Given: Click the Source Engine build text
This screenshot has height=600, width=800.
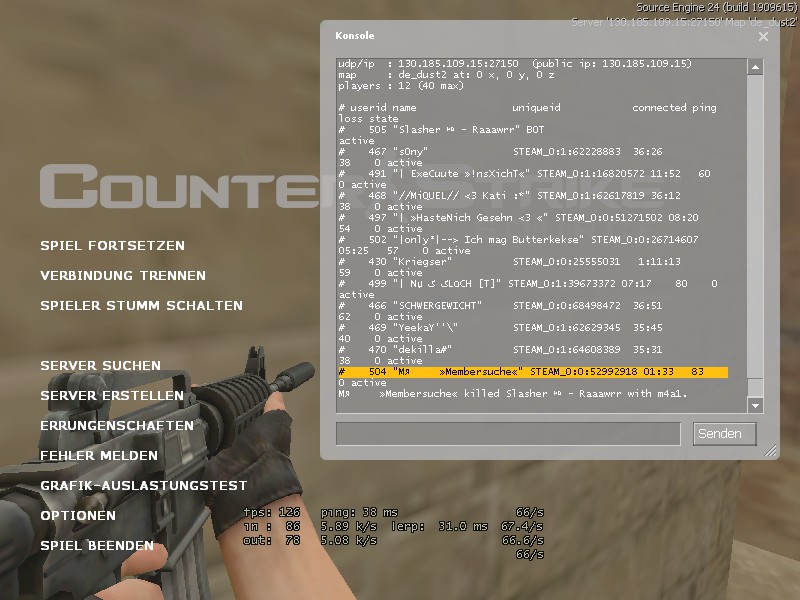Looking at the screenshot, I should tap(716, 8).
